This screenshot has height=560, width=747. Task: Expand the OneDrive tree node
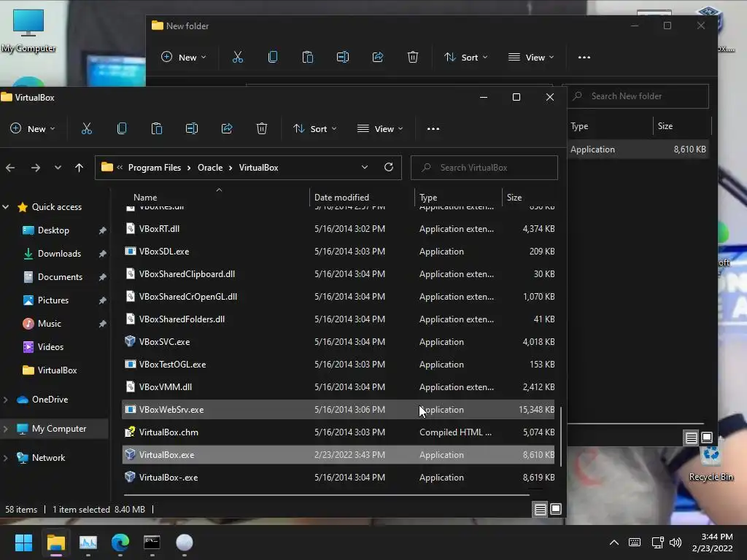click(6, 400)
